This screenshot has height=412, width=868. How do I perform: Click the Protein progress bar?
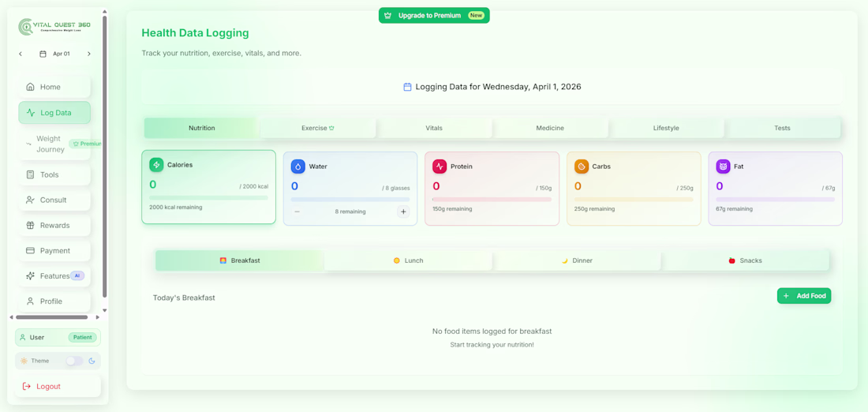point(492,200)
